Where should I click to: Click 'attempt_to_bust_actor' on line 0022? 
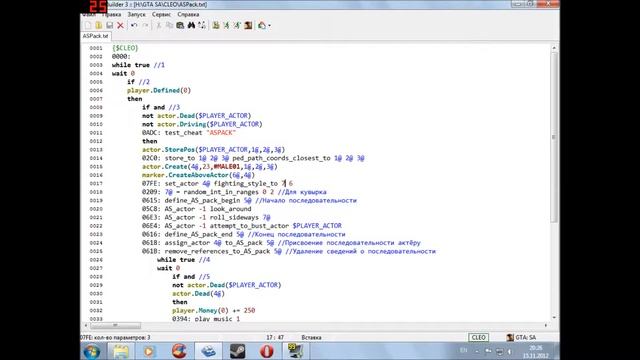(249, 226)
